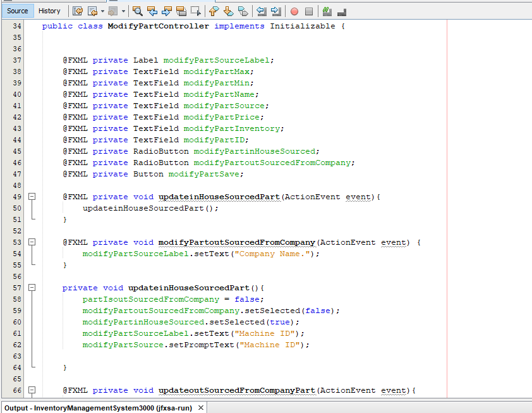
Task: Open the Back history dropdown arrow
Action: coord(102,11)
